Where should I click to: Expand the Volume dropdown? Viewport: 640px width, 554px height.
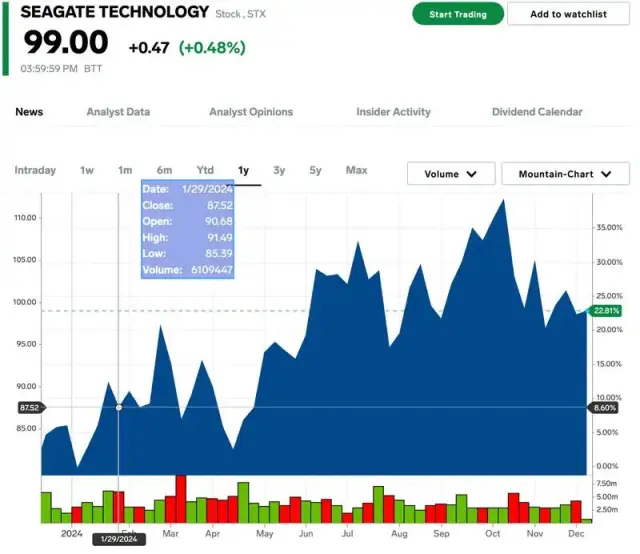pyautogui.click(x=451, y=174)
